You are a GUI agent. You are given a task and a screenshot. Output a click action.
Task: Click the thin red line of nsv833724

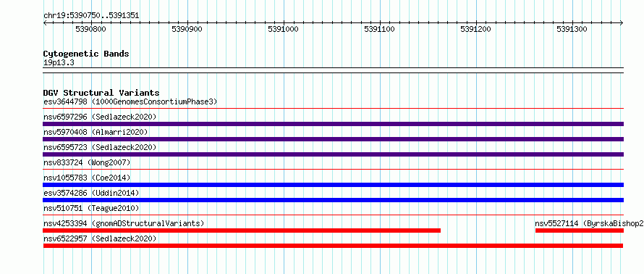[x=334, y=170]
